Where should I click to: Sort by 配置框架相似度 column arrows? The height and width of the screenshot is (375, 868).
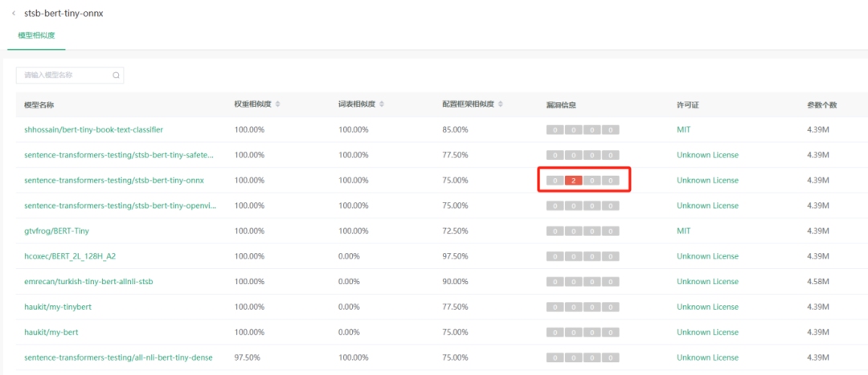(x=501, y=104)
